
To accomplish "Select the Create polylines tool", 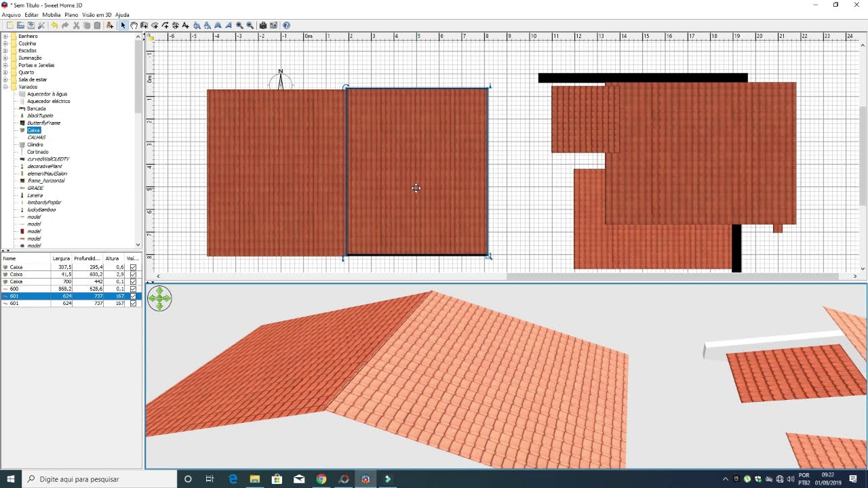I will tap(165, 25).
